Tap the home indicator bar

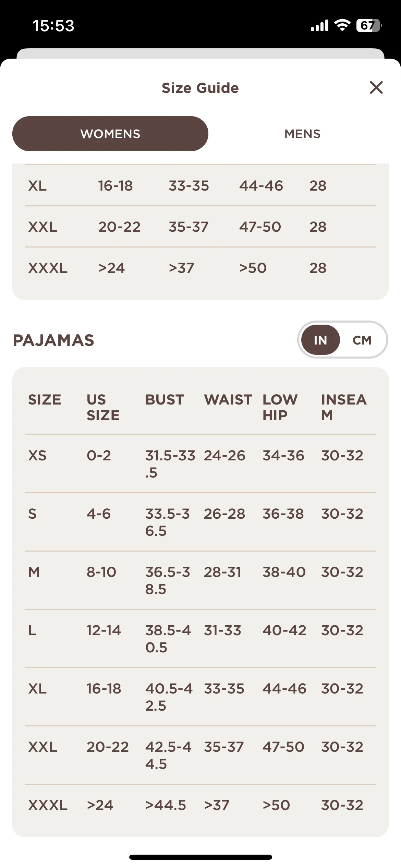click(x=200, y=857)
